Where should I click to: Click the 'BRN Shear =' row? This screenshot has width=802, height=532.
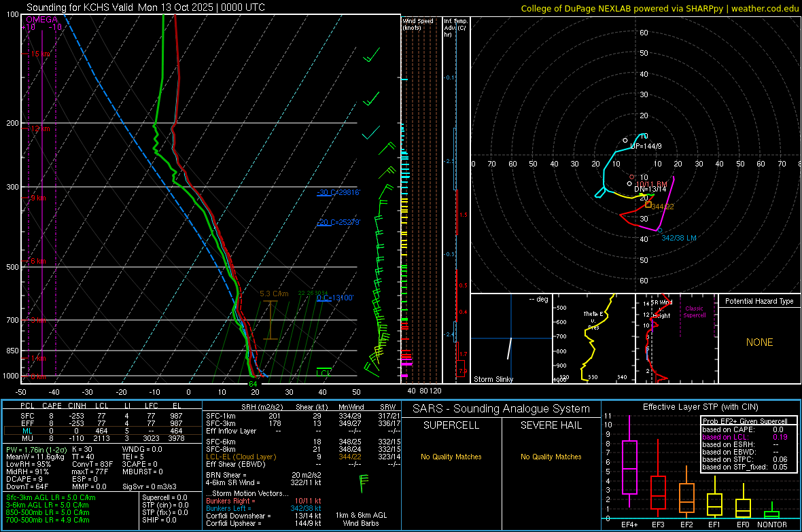[264, 475]
